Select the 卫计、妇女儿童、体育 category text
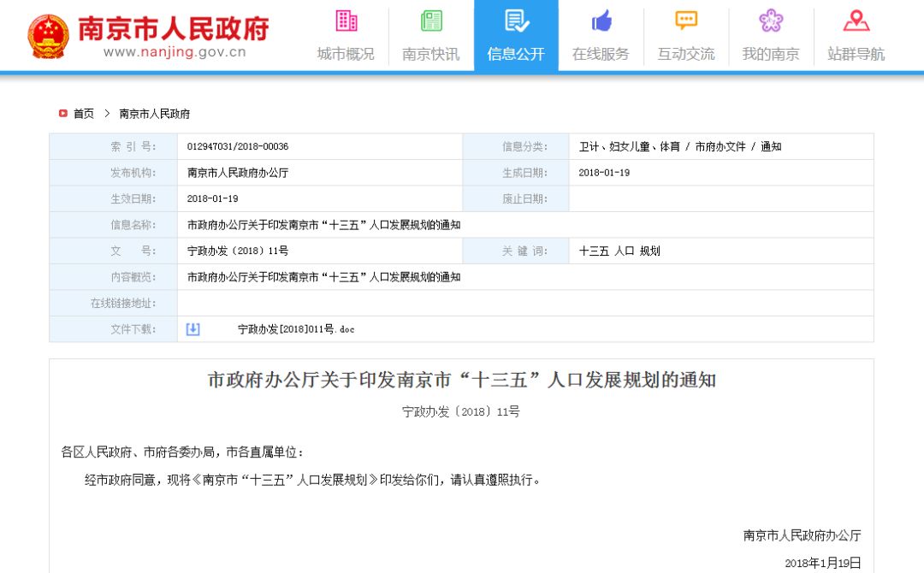This screenshot has height=573, width=924. 630,146
